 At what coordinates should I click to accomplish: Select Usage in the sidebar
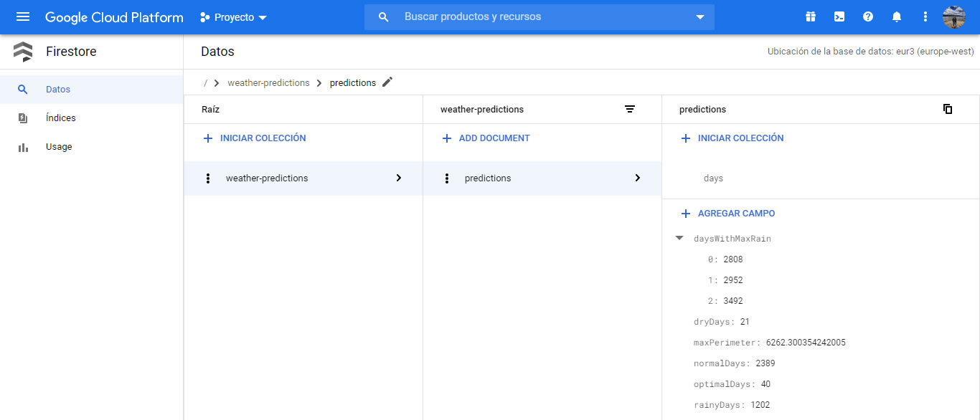(x=92, y=147)
